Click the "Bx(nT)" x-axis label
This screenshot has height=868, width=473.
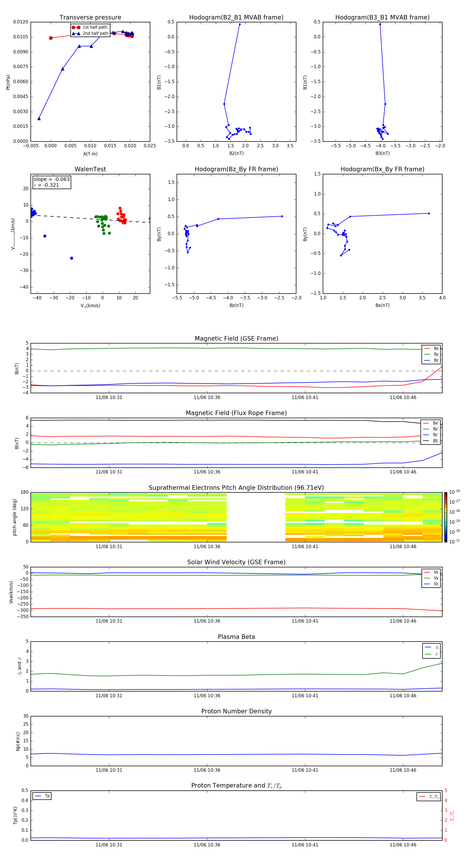[382, 305]
